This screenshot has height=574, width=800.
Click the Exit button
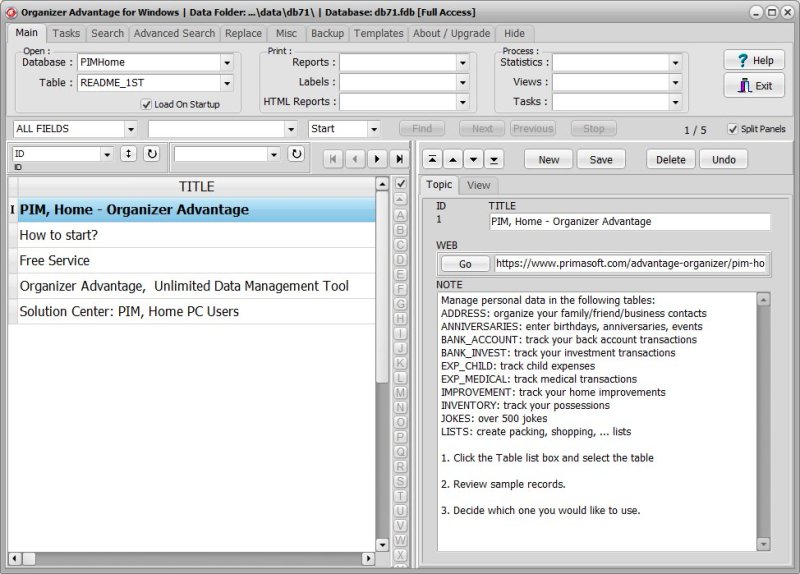[x=754, y=86]
